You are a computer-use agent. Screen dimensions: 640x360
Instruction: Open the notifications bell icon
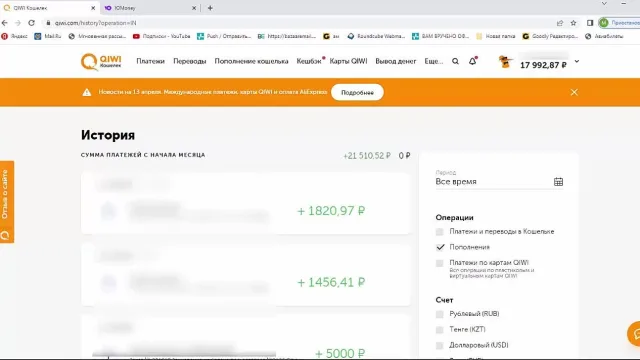coord(473,61)
